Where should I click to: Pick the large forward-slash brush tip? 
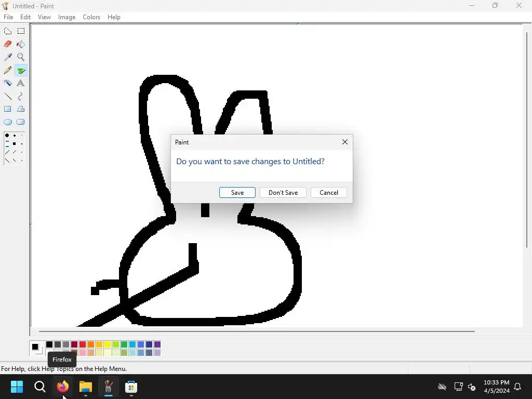pyautogui.click(x=7, y=152)
